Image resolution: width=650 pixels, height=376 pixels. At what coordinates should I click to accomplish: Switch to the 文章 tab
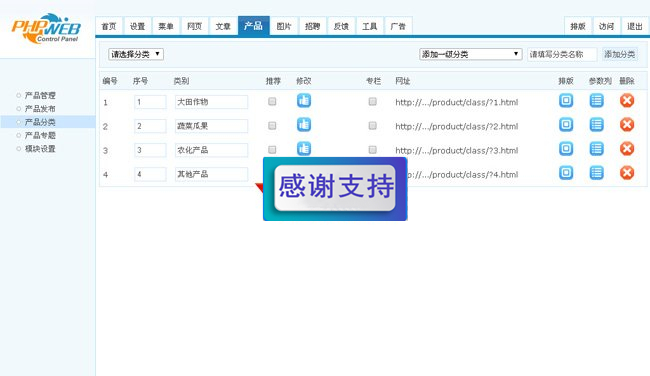pyautogui.click(x=223, y=27)
